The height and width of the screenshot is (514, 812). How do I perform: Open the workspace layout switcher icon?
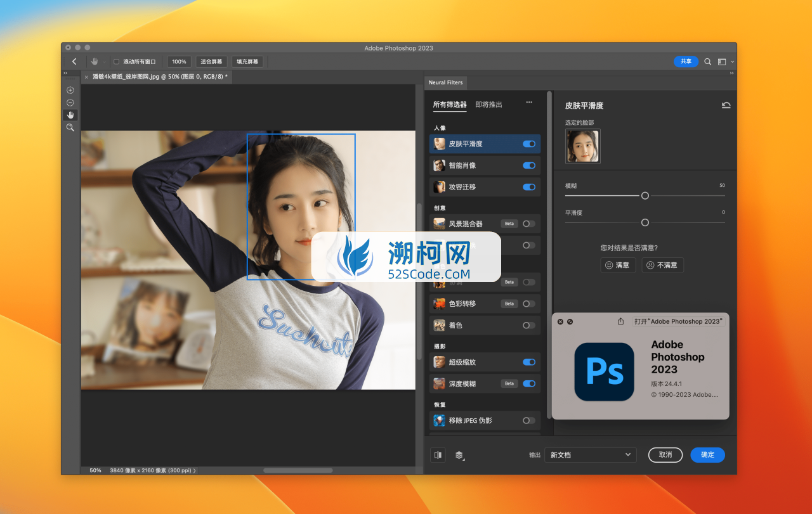click(x=722, y=61)
